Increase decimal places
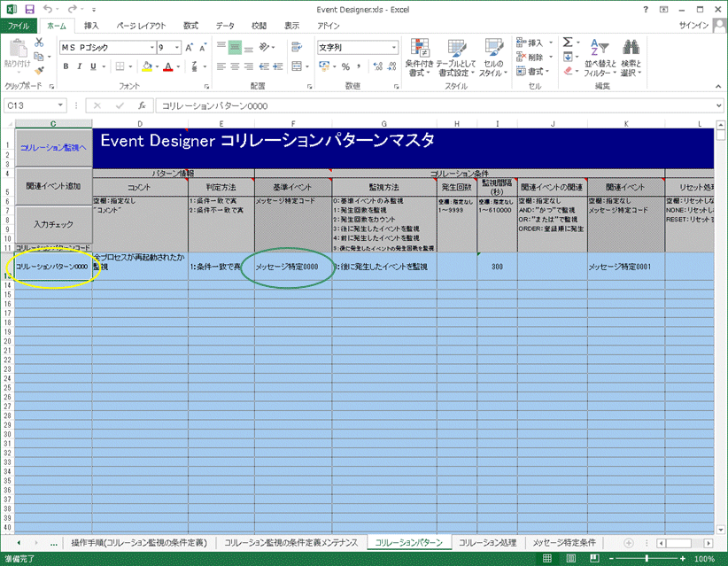This screenshot has width=728, height=566. pos(378,66)
